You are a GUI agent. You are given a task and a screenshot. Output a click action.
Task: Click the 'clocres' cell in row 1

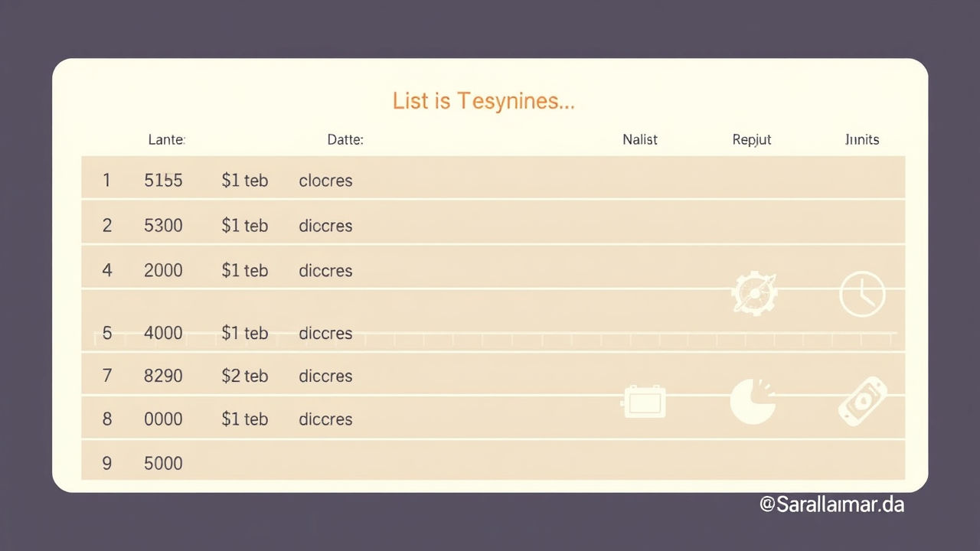(325, 181)
